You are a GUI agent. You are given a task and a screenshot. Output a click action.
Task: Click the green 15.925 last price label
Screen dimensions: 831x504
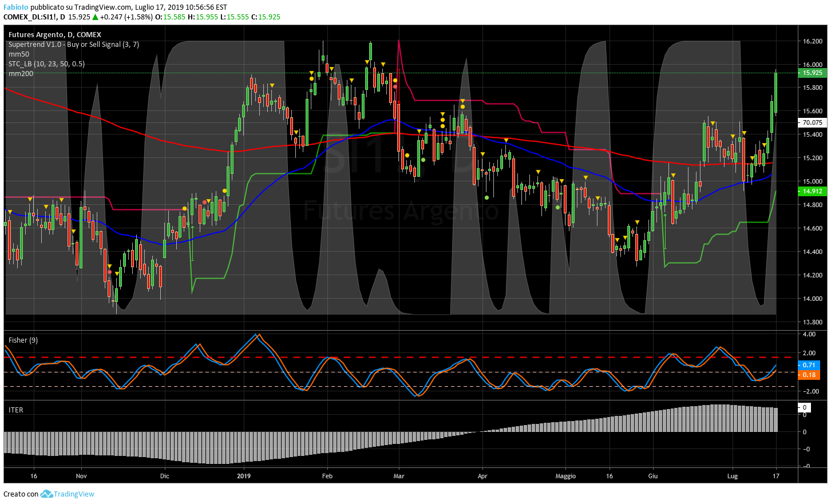tap(812, 73)
